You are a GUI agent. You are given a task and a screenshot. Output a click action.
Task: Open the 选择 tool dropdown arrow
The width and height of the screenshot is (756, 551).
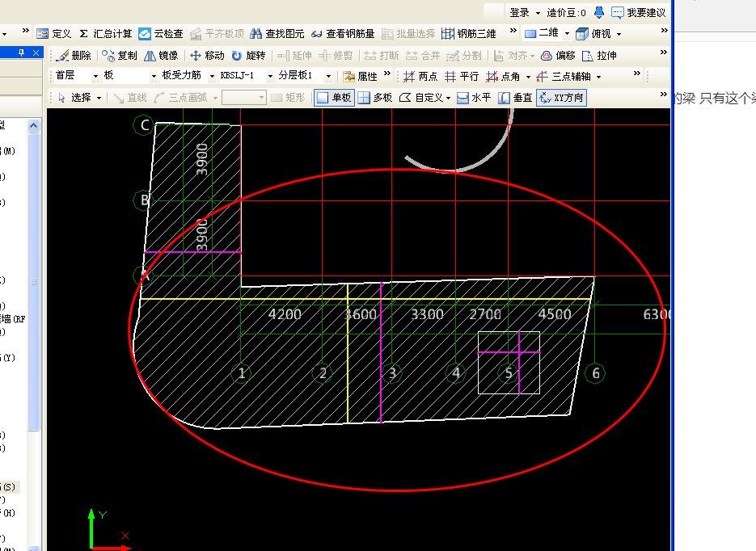pos(99,99)
